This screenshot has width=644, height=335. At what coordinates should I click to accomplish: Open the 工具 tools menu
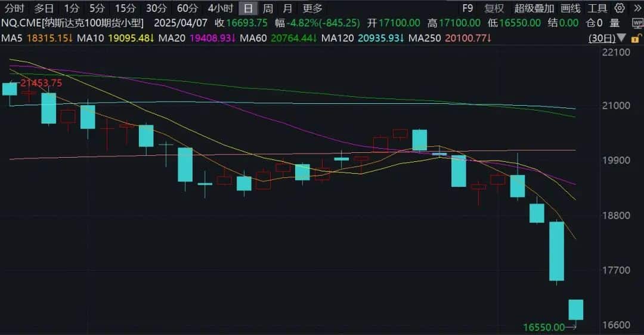pos(597,8)
